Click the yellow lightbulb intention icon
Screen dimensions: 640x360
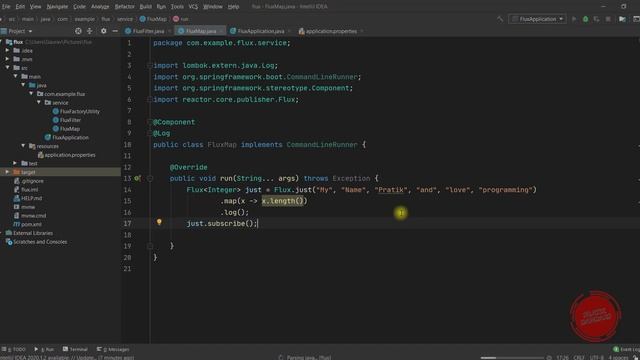(159, 222)
